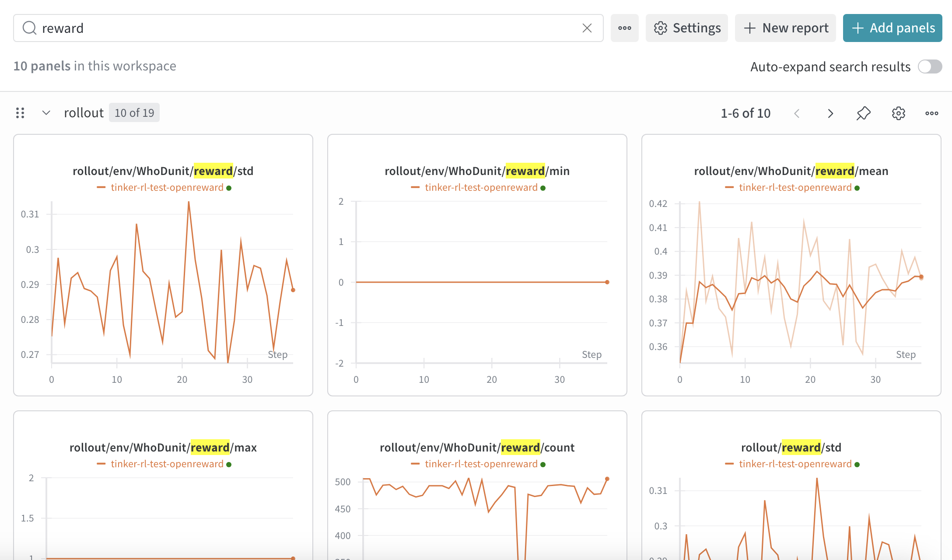The image size is (952, 560).
Task: Focus the panel search input field
Action: 306,28
